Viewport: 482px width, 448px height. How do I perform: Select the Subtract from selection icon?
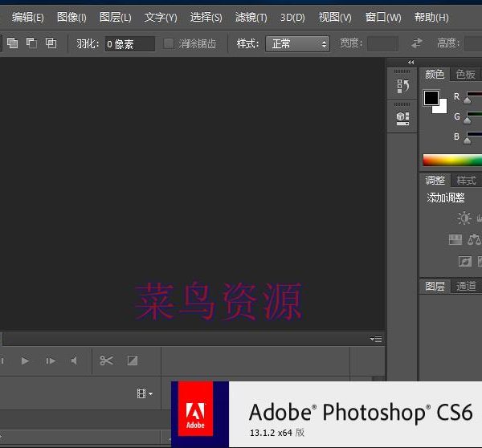(x=32, y=43)
